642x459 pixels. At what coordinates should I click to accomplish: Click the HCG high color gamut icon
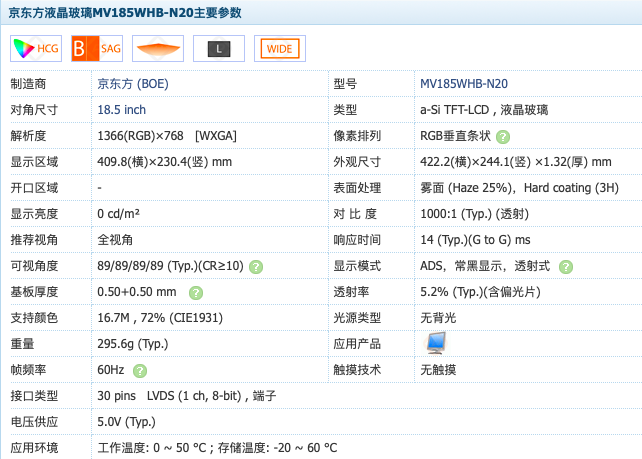(36, 49)
